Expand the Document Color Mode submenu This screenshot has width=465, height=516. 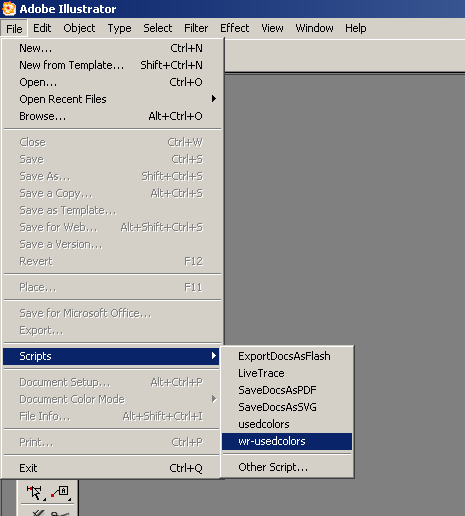point(112,399)
